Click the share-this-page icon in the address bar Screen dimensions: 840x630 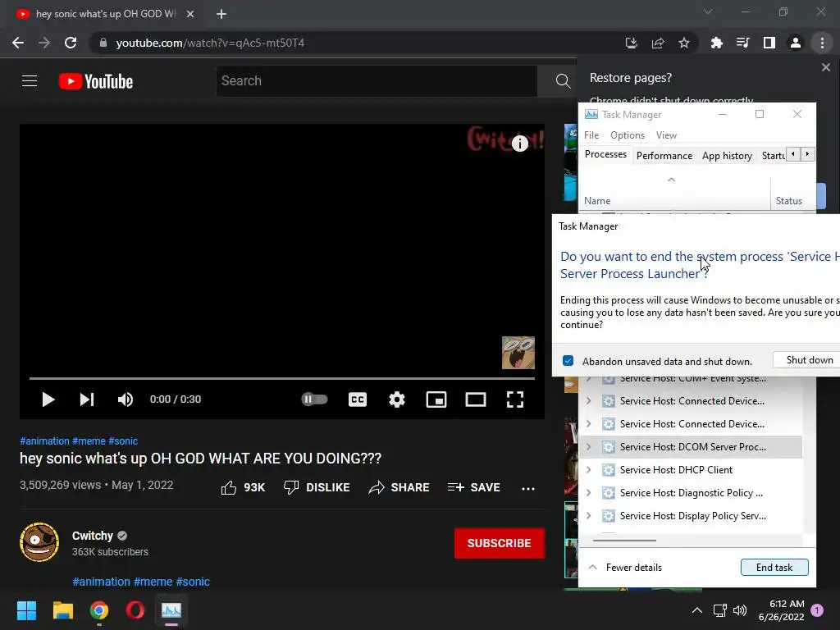point(658,43)
